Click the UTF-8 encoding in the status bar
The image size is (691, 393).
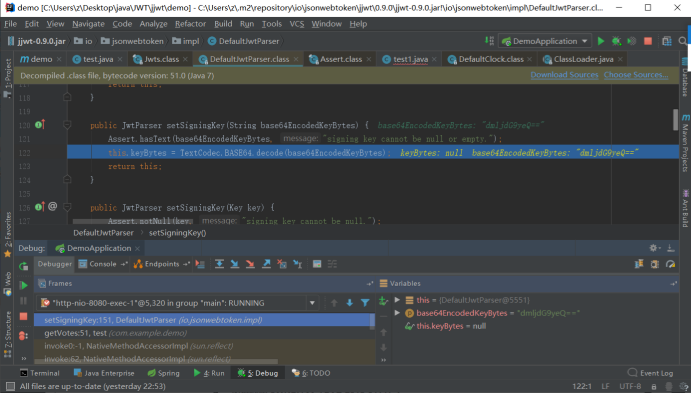click(x=630, y=386)
